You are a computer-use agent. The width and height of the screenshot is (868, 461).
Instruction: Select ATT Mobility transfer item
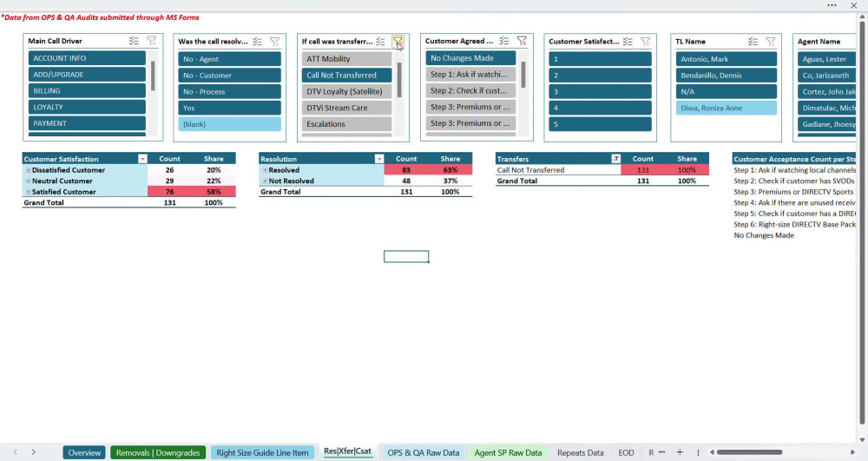click(346, 59)
